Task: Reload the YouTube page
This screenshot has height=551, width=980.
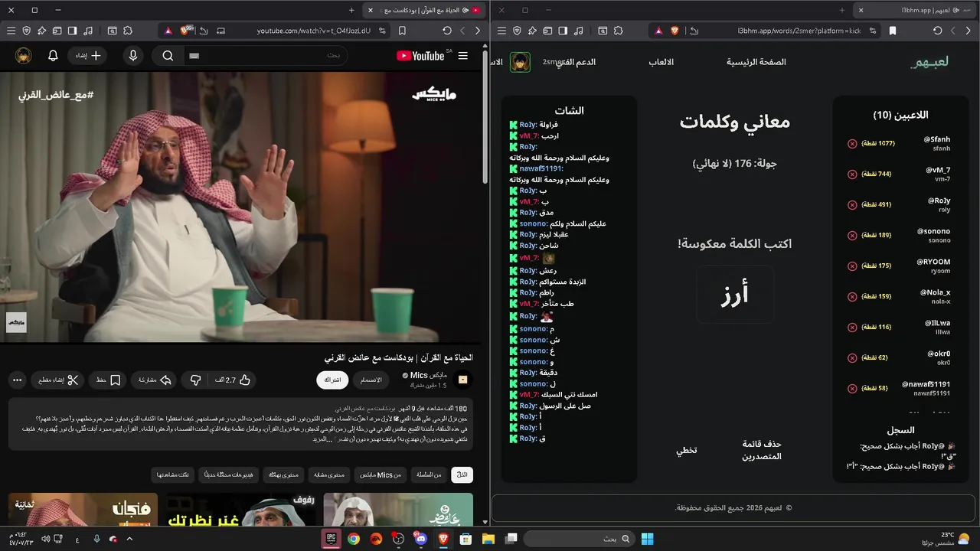Action: point(447,31)
